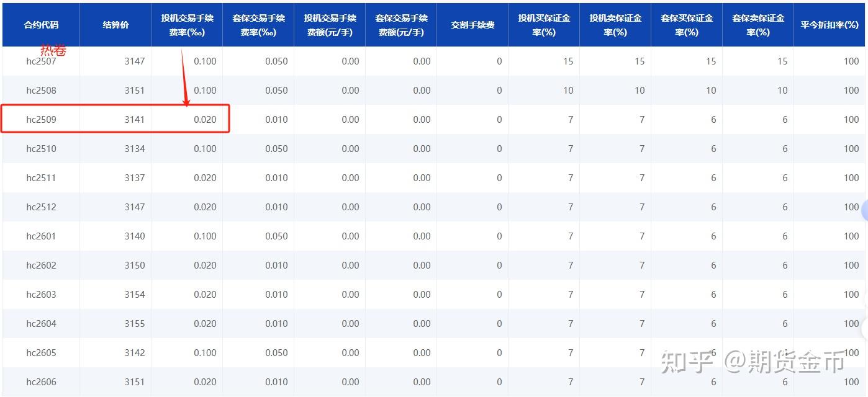Click hc2512 speculative fee amount 0.00
This screenshot has width=868, height=397.
pos(350,207)
